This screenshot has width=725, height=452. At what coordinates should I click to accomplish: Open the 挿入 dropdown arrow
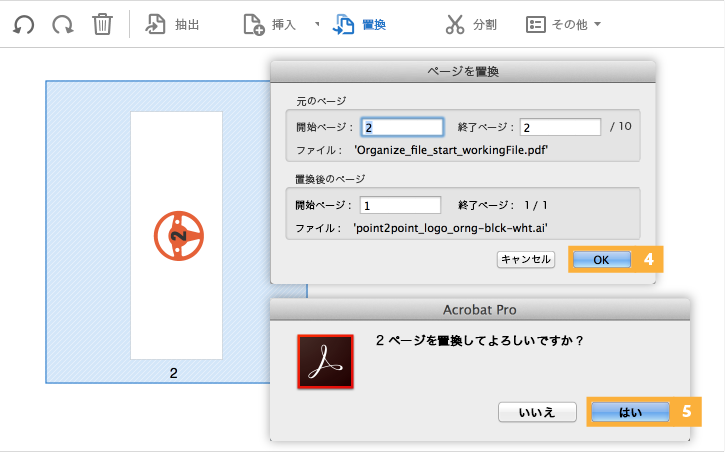coord(317,24)
